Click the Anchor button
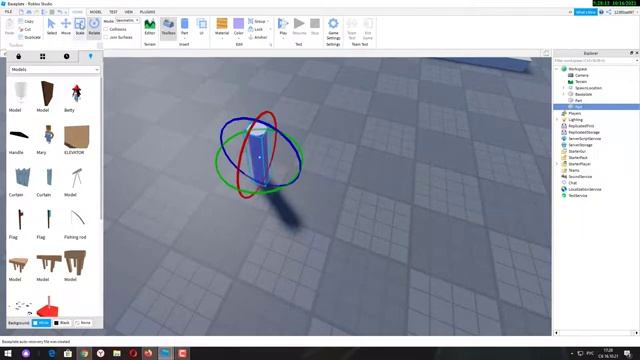The height and width of the screenshot is (360, 640). click(258, 37)
